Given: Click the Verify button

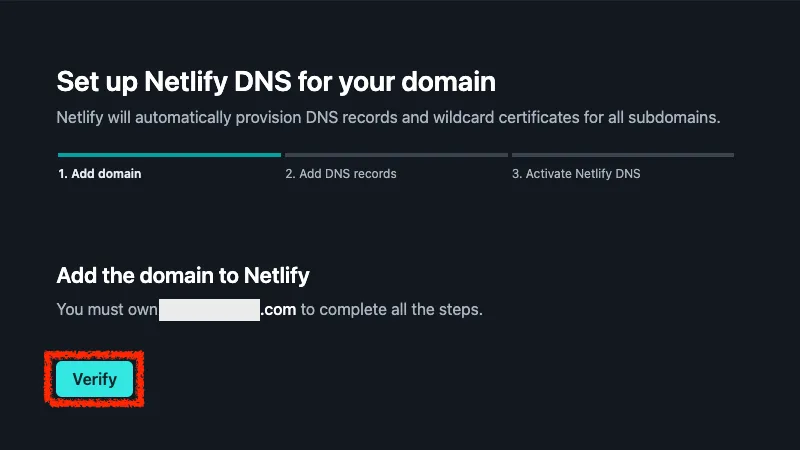Looking at the screenshot, I should click(94, 379).
